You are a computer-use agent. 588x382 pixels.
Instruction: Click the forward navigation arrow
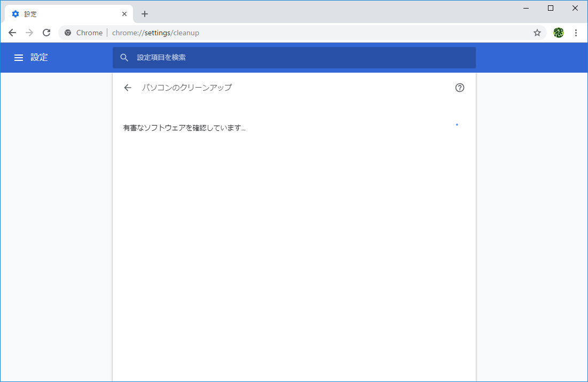click(29, 33)
